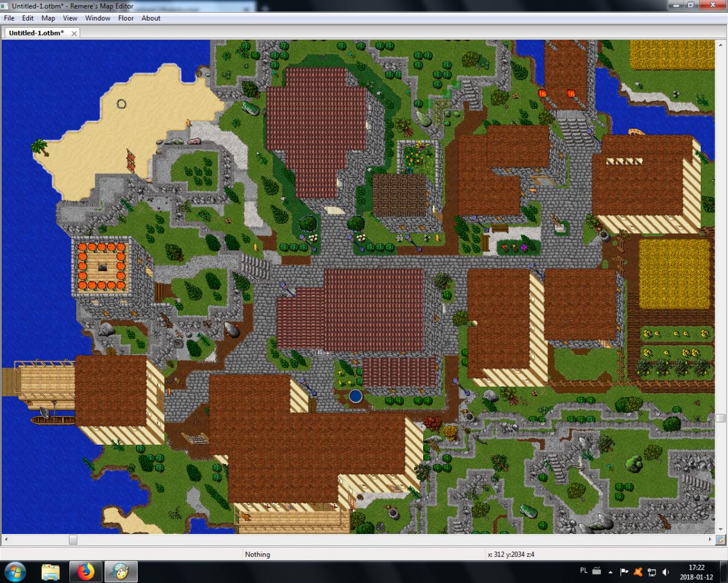Select the Untitled-1.otbm tab
The height and width of the screenshot is (583, 728).
(36, 33)
